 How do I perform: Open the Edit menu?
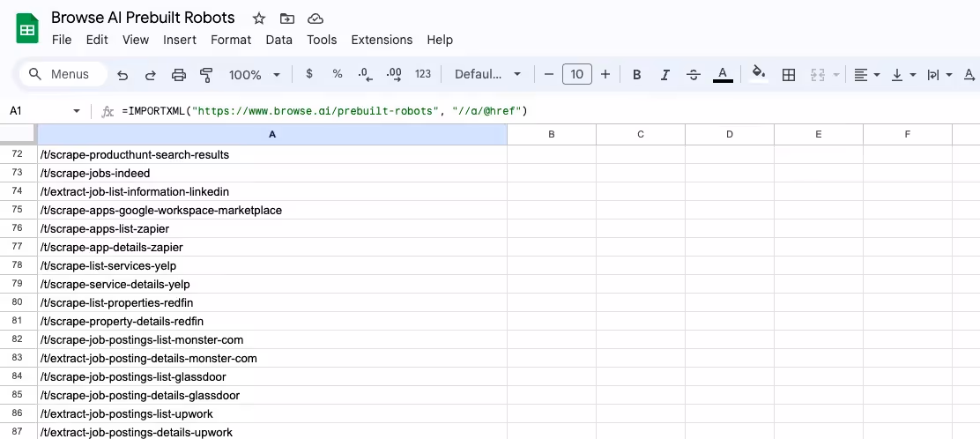[97, 40]
